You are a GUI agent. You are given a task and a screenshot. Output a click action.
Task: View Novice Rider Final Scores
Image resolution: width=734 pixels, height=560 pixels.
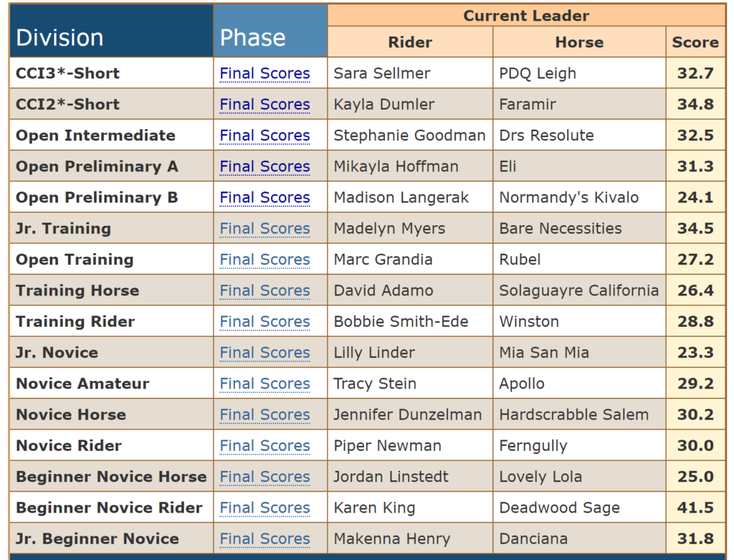[265, 446]
